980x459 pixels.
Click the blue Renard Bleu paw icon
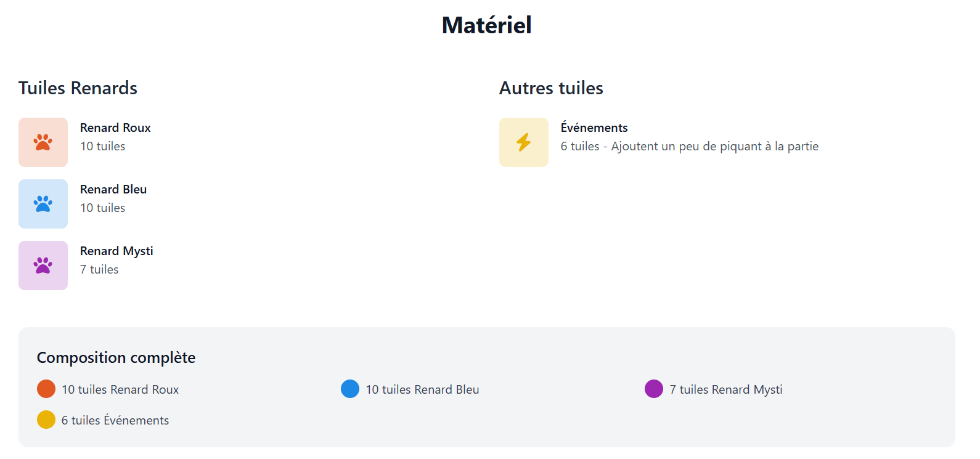point(43,204)
